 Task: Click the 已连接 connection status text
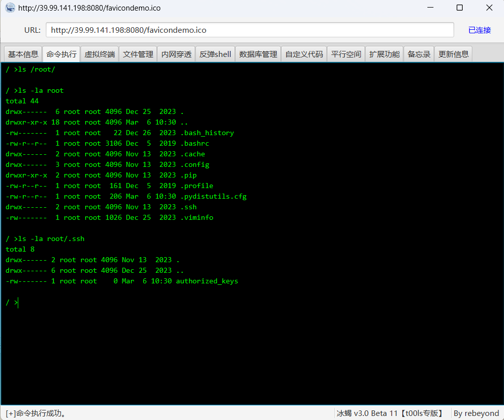479,30
